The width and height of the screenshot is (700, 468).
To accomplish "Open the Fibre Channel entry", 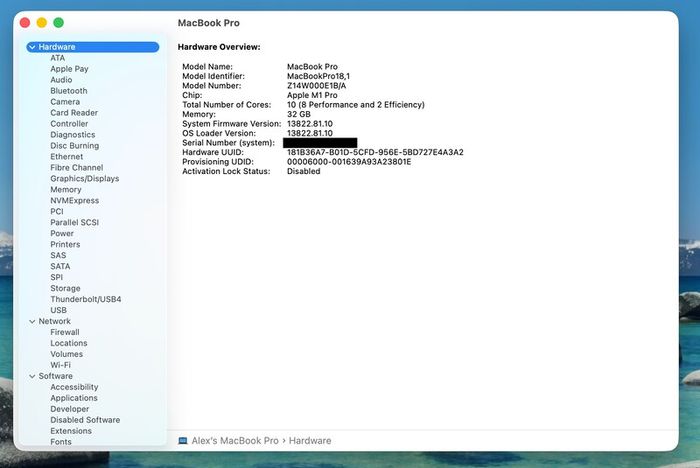I will coord(77,167).
